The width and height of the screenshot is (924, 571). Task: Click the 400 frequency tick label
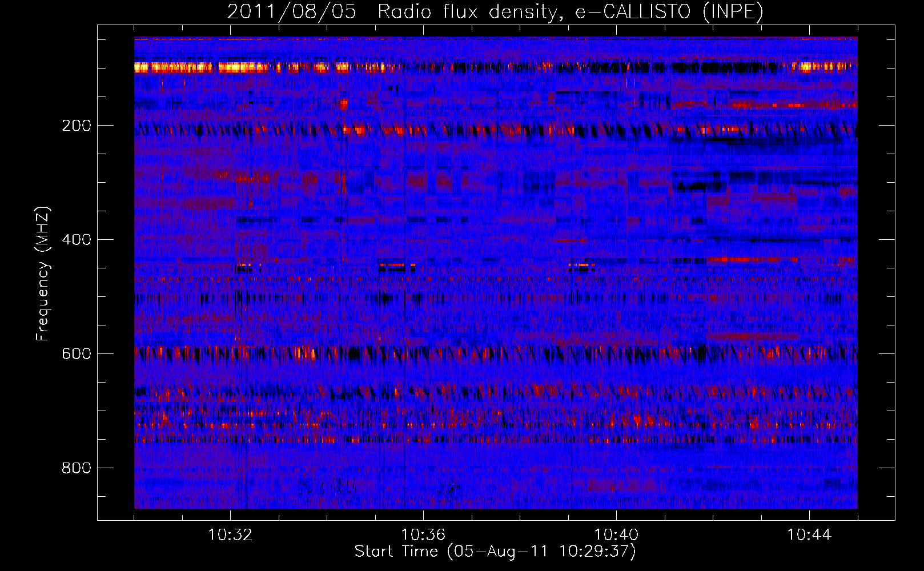tap(77, 240)
